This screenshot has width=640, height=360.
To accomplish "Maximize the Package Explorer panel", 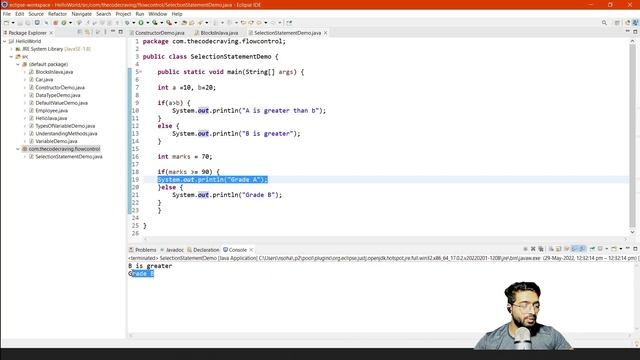I will click(120, 31).
